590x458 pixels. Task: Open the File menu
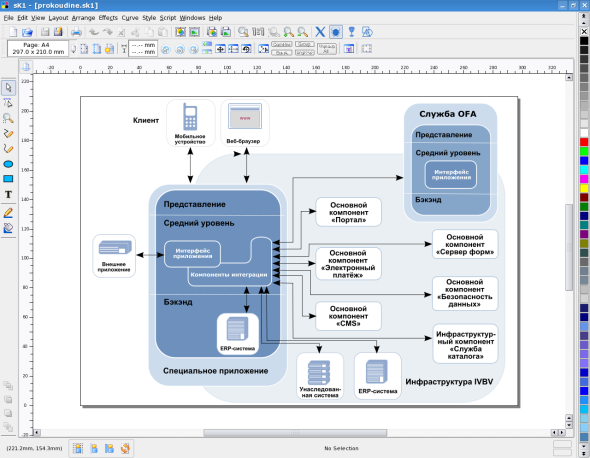(8, 18)
